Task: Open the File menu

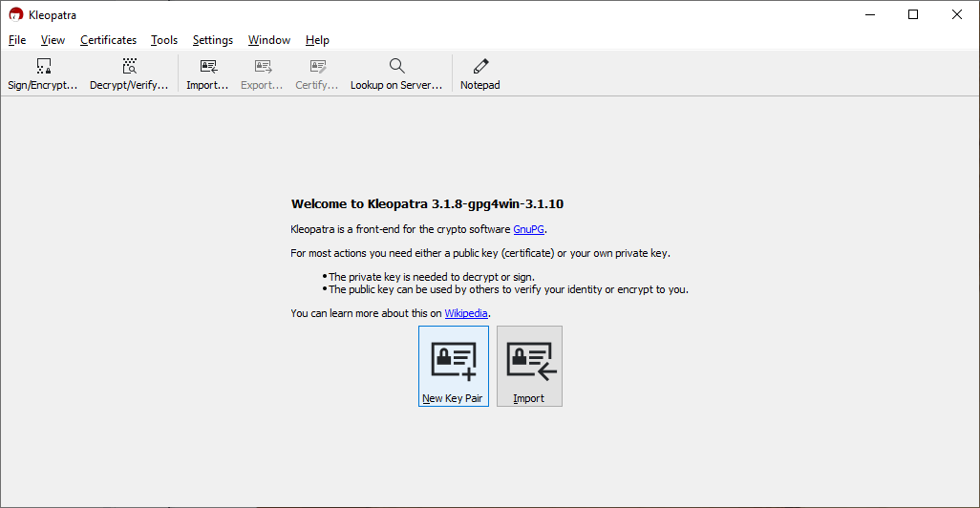Action: pyautogui.click(x=17, y=40)
